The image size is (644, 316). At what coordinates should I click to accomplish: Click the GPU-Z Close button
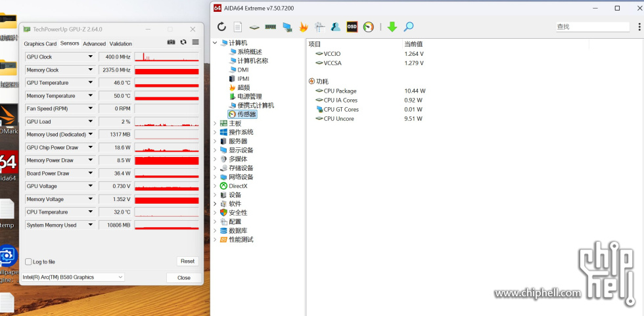click(x=184, y=278)
